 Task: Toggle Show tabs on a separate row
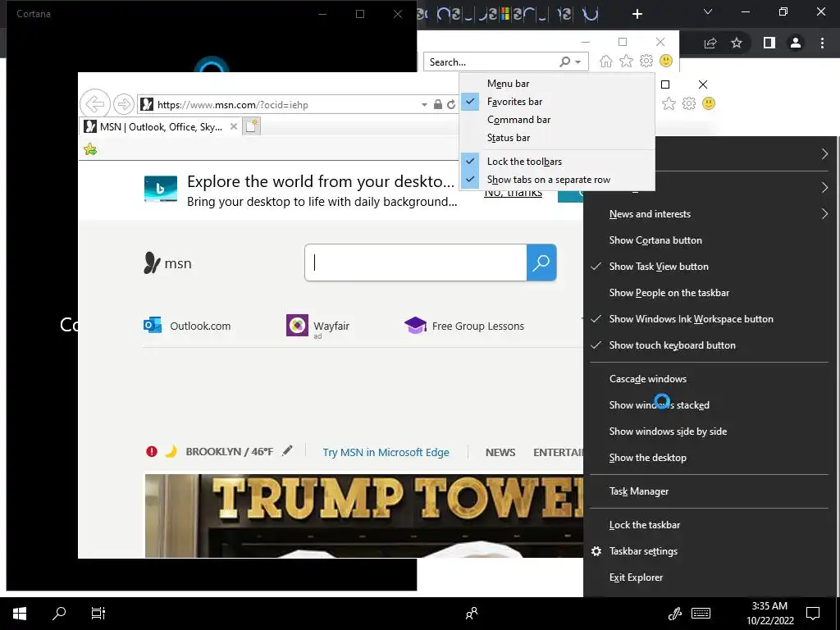557,180
